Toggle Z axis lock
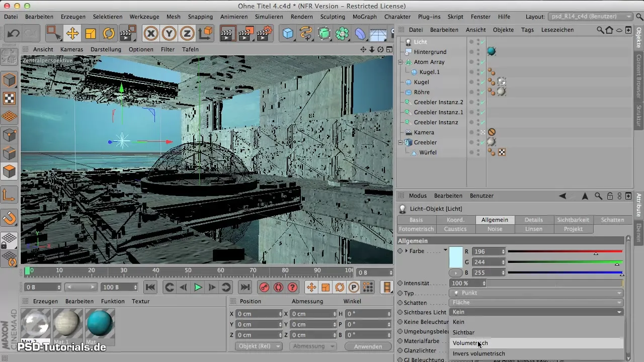Image resolution: width=644 pixels, height=362 pixels. [187, 34]
